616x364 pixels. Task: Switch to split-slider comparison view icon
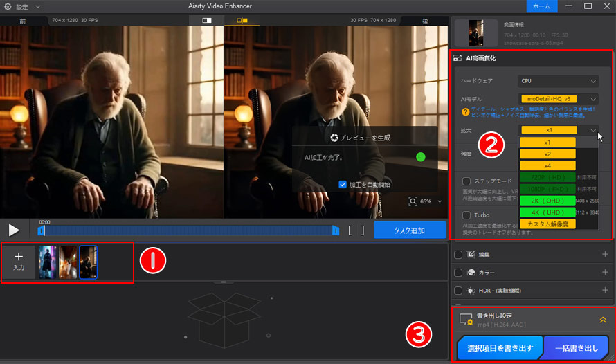click(206, 21)
